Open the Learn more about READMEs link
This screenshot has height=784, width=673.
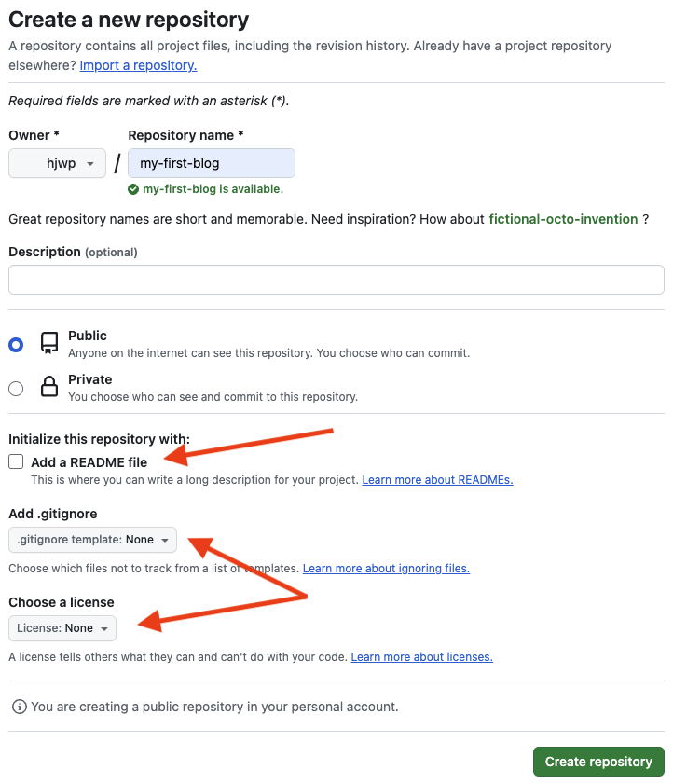click(x=437, y=480)
